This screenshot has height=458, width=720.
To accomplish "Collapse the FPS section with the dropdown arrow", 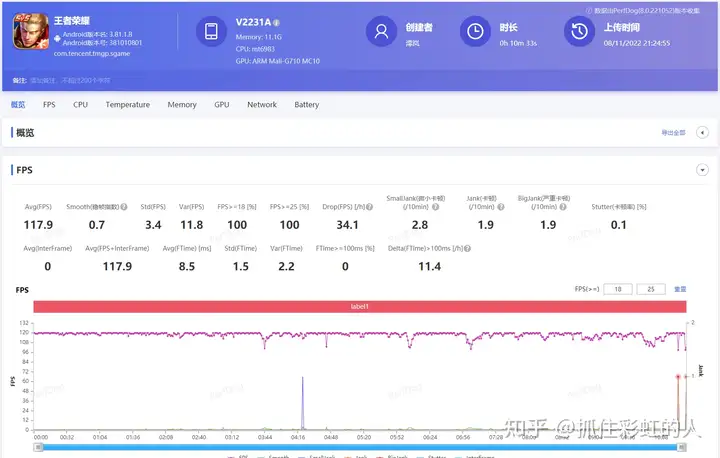I will tap(702, 170).
